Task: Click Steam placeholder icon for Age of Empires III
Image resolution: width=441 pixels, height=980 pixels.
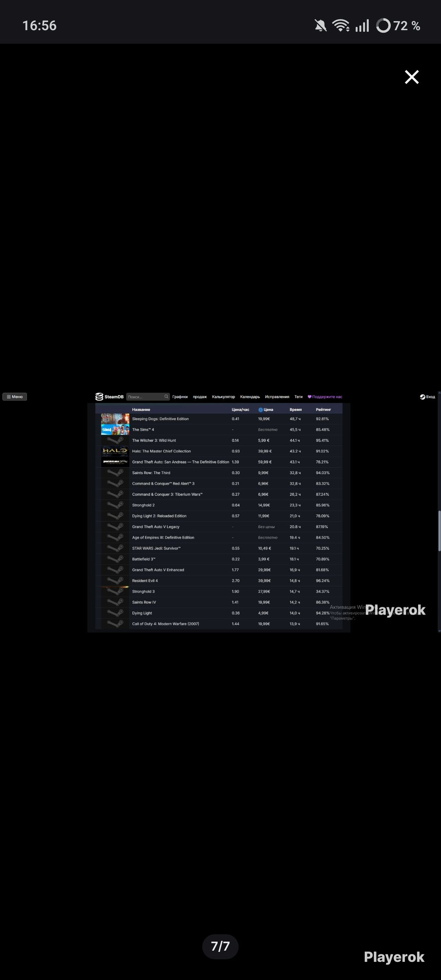Action: (115, 537)
